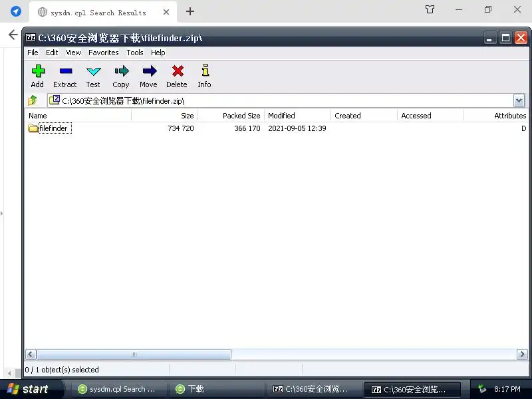This screenshot has height=399, width=532.
Task: Open the Edit menu
Action: (x=52, y=53)
